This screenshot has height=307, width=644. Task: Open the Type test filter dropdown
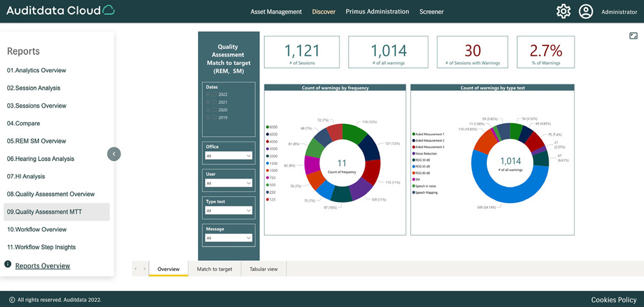point(229,210)
